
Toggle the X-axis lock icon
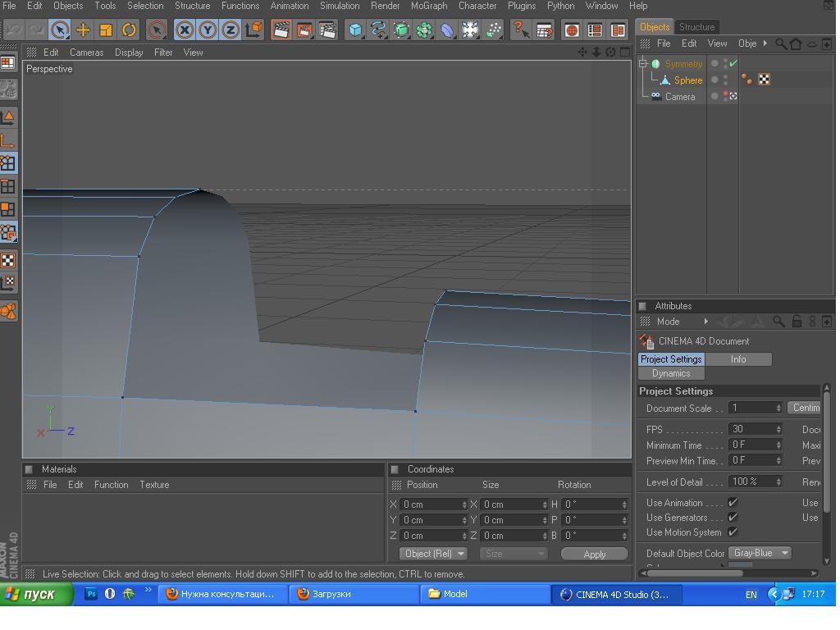pyautogui.click(x=185, y=30)
